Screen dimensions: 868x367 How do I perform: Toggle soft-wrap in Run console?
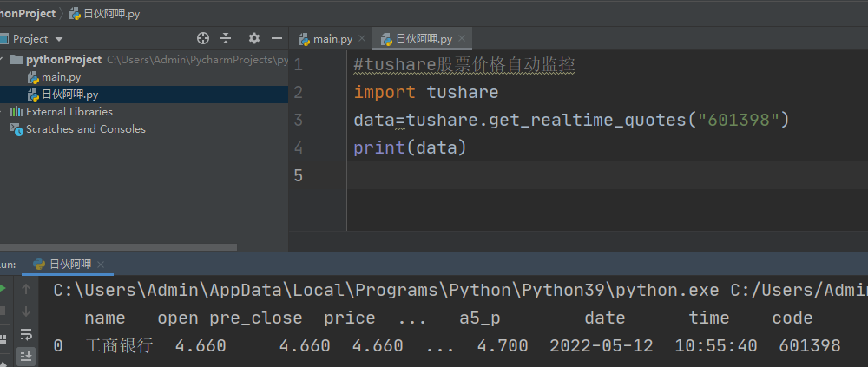pyautogui.click(x=26, y=333)
